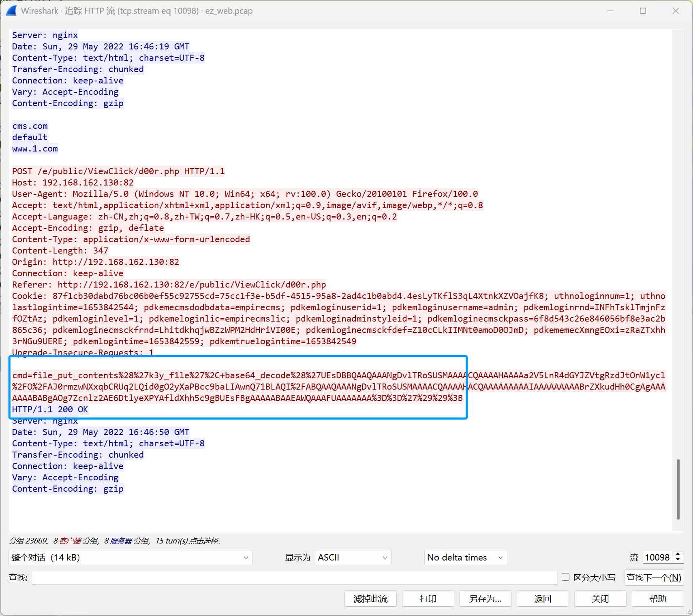Viewport: 693px width, 616px height.
Task: Click the HTTP/1.1 200 OK response line
Action: [50, 409]
